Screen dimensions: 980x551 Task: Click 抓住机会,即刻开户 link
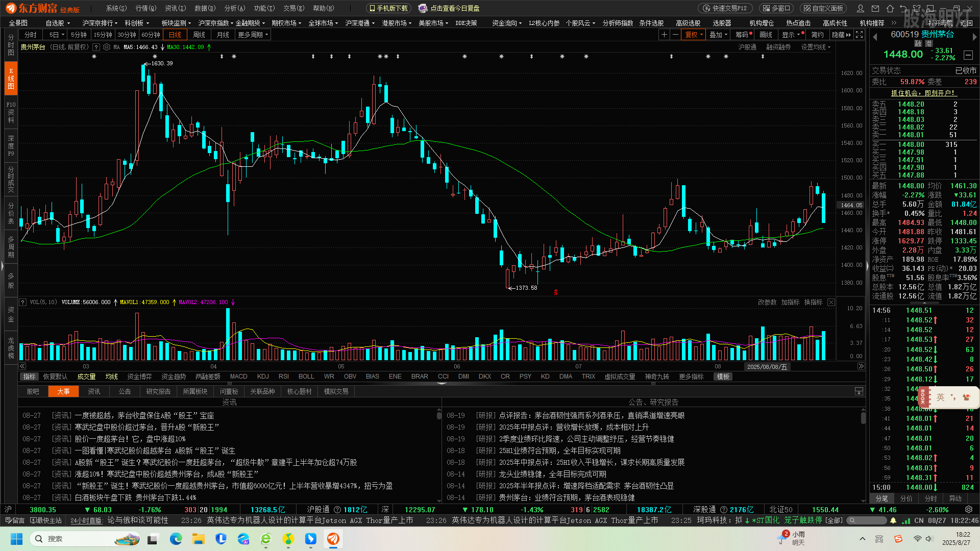coord(923,93)
